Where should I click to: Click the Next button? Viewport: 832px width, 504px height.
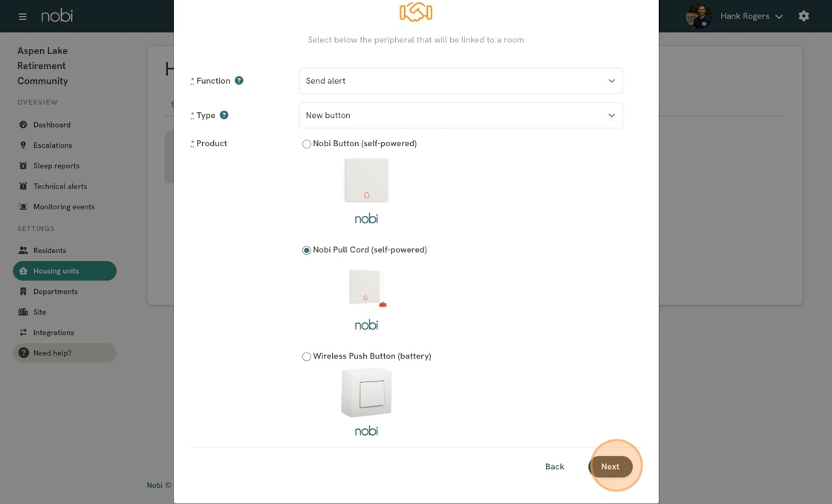pos(611,467)
